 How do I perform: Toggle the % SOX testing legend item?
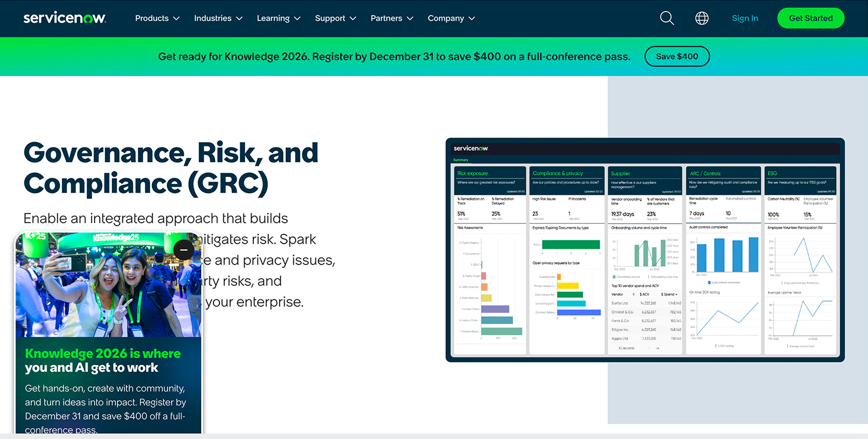tap(724, 346)
